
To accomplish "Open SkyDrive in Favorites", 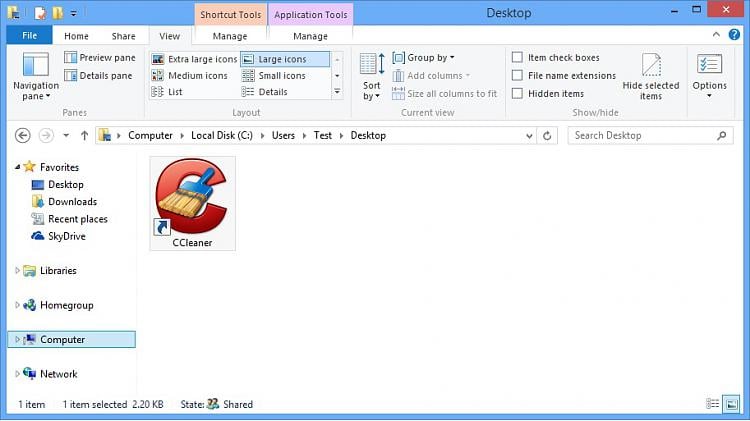I will pyautogui.click(x=58, y=236).
